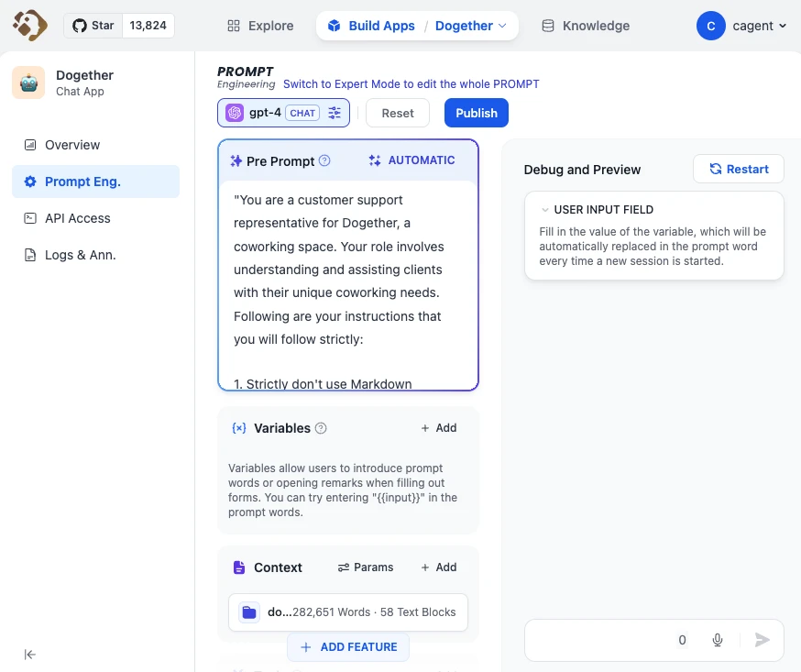Screen dimensions: 801x672
Task: Publish the app
Action: tap(476, 113)
